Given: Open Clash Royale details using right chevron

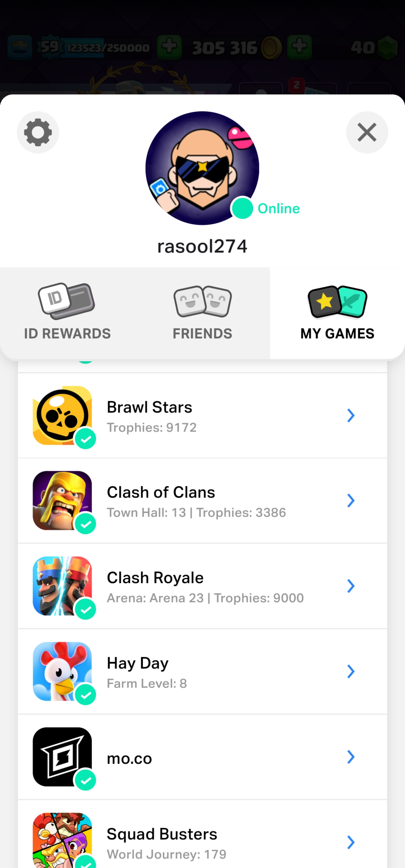Looking at the screenshot, I should [x=351, y=586].
